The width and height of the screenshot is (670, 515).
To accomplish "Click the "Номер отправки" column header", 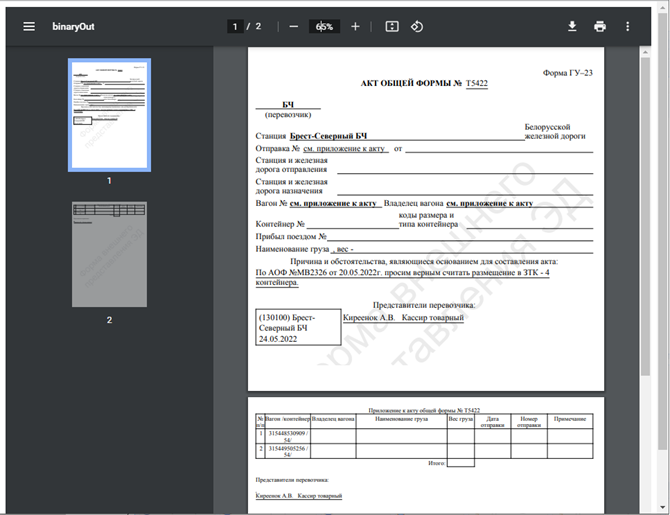I will [529, 422].
